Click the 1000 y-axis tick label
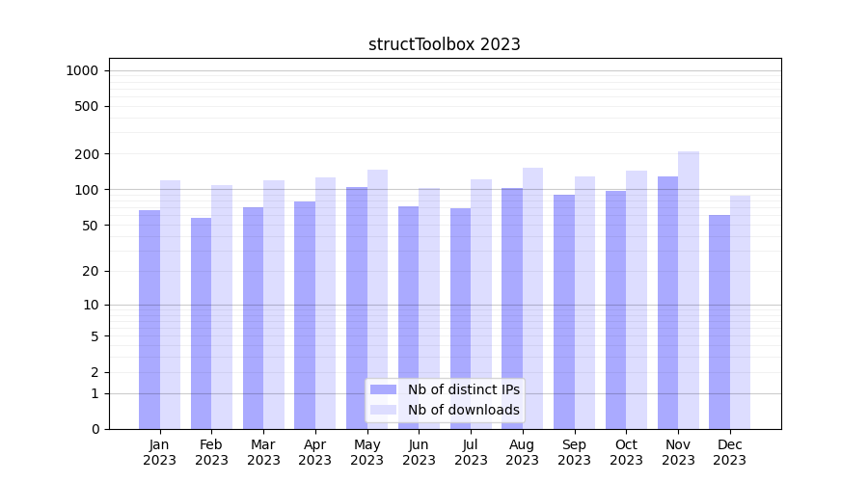This screenshot has height=482, width=868. click(x=82, y=70)
